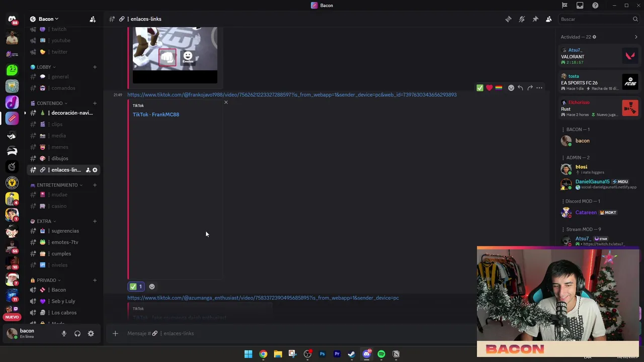The width and height of the screenshot is (644, 362).
Task: React with rainbow flag in hover toolbar
Action: pyautogui.click(x=499, y=88)
